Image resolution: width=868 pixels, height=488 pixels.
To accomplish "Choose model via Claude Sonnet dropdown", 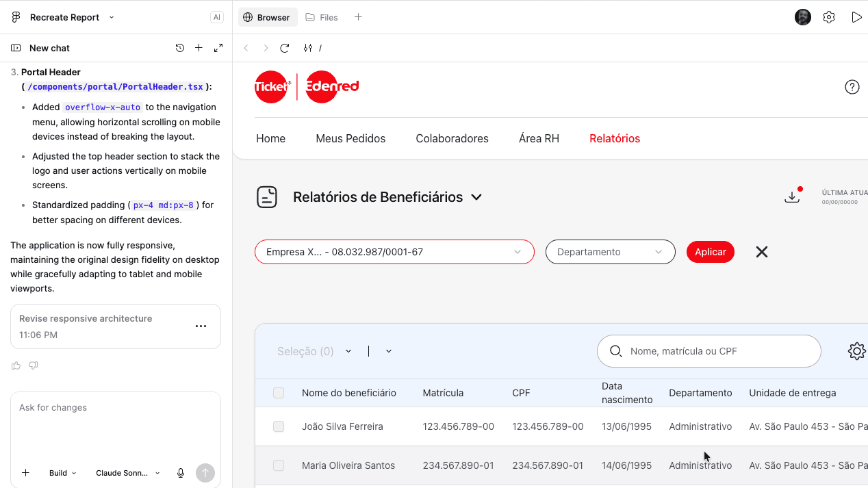I will pos(128,473).
